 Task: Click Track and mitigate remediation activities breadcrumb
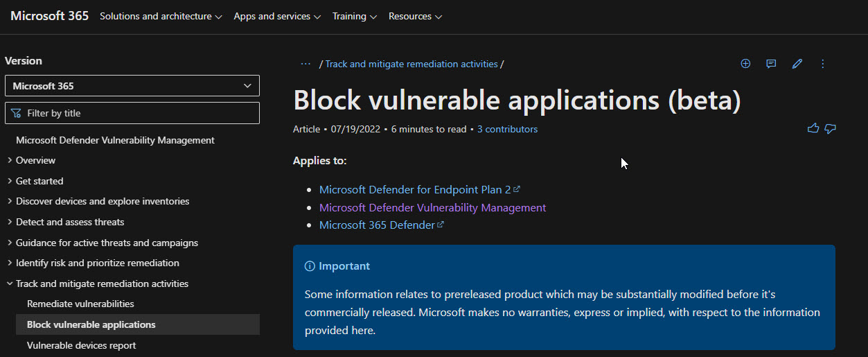coord(411,64)
